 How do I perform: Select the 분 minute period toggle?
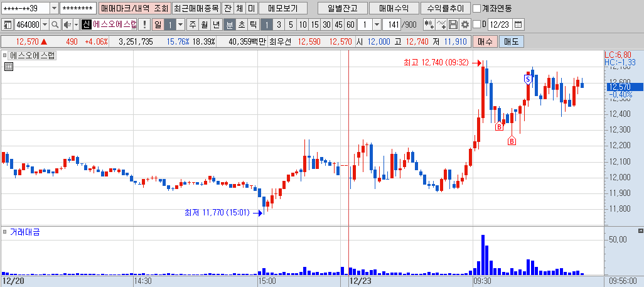pos(230,24)
